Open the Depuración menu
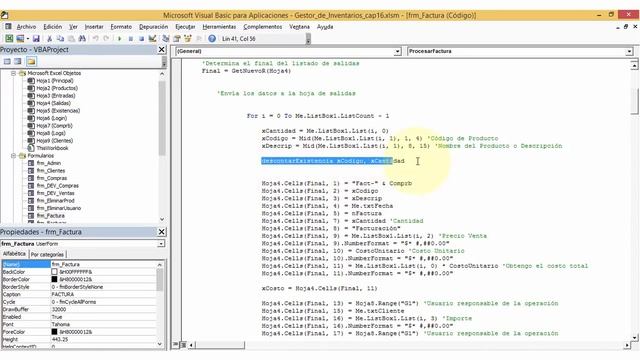 [x=153, y=27]
